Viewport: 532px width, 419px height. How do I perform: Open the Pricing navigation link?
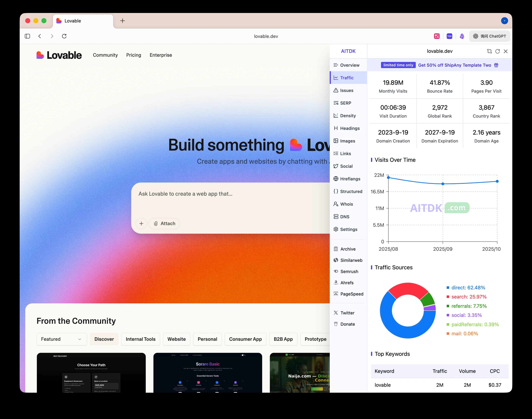[134, 55]
